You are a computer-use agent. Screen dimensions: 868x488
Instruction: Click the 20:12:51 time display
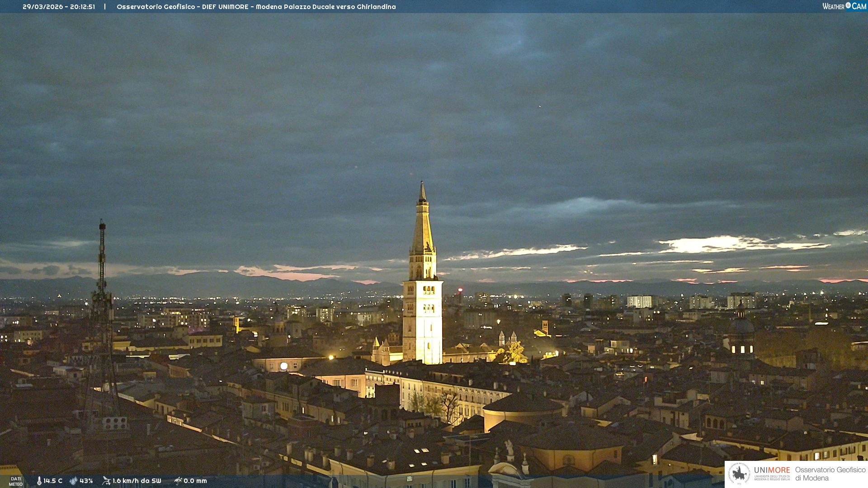(82, 7)
